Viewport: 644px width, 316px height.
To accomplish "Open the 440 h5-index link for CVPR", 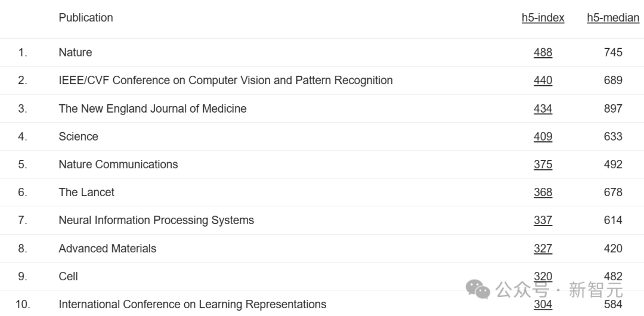I will pos(543,80).
